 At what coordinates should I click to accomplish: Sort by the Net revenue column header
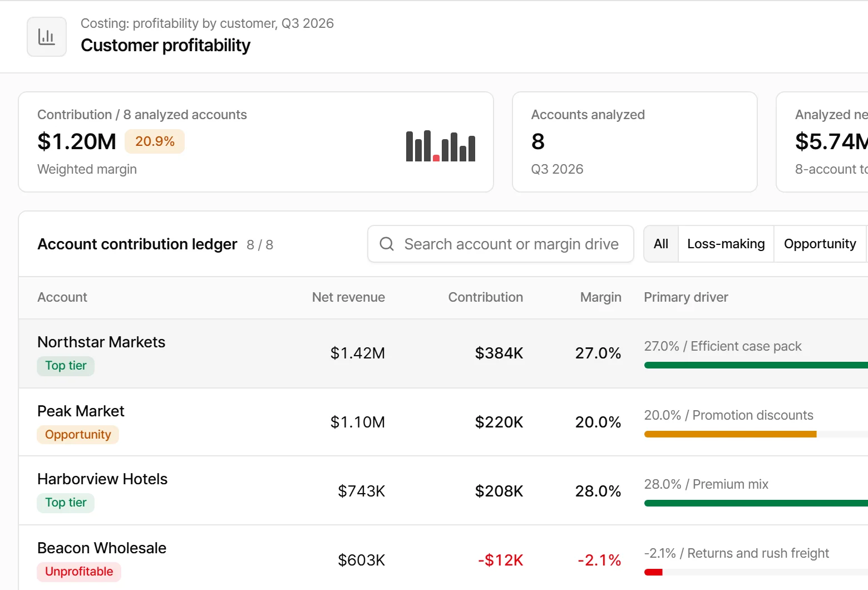point(348,297)
